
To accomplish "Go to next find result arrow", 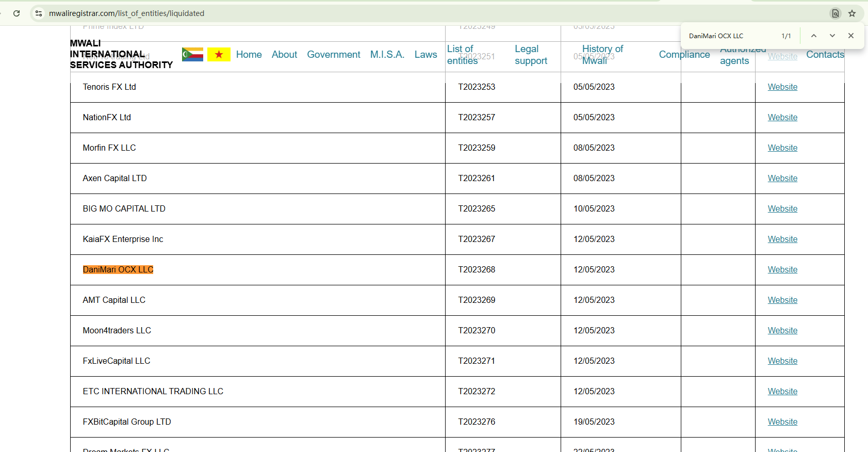I will pos(832,36).
